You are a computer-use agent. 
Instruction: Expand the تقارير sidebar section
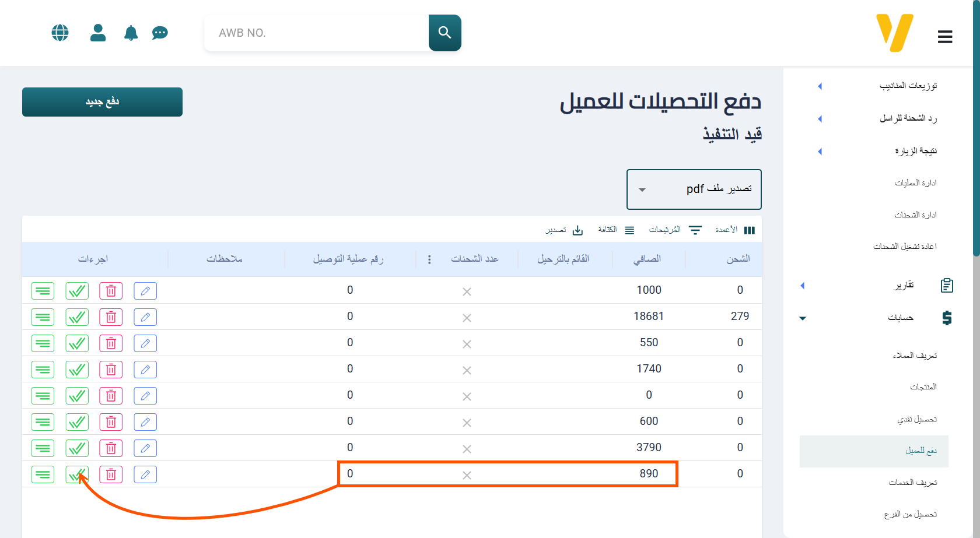pyautogui.click(x=904, y=286)
